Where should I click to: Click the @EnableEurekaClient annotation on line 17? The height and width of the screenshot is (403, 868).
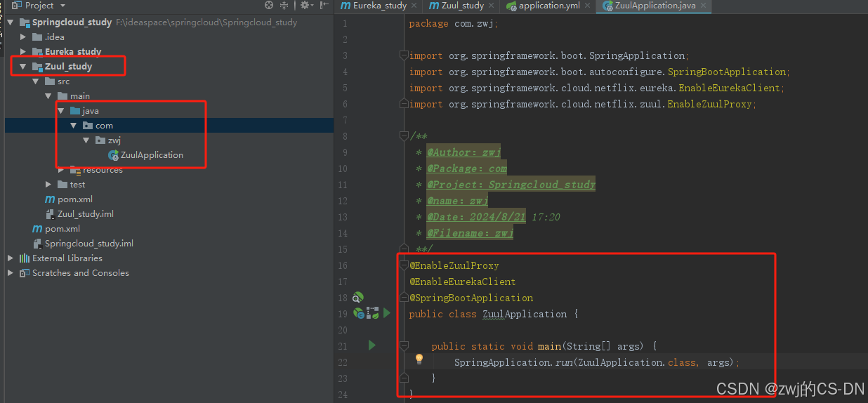[x=463, y=282]
